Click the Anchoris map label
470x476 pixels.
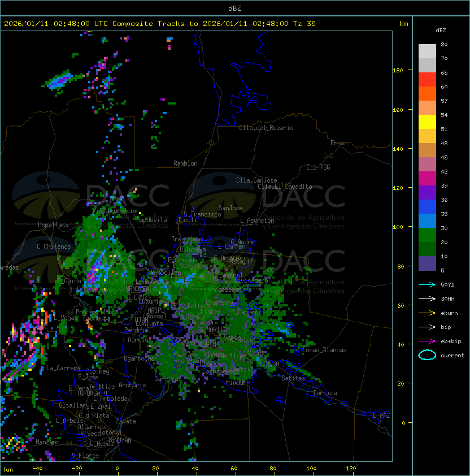[x=132, y=385]
